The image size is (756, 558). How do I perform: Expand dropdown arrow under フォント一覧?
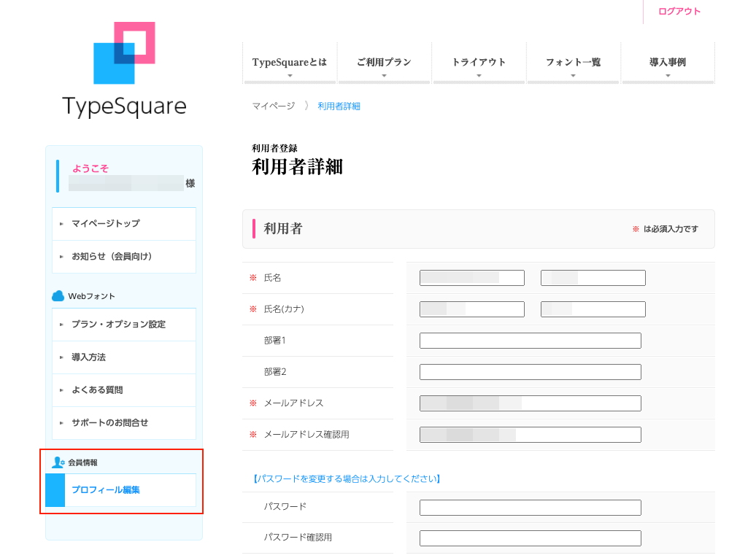[x=574, y=76]
